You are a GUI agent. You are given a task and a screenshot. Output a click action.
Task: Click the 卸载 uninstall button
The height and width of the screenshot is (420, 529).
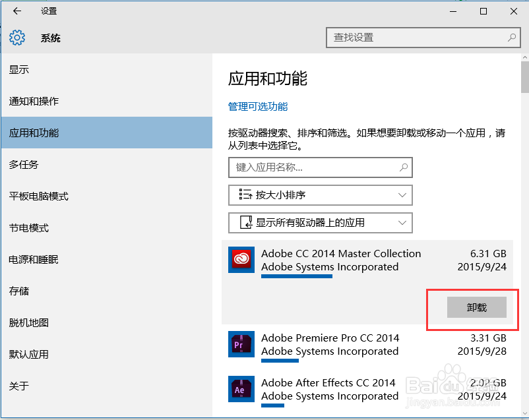coord(476,308)
